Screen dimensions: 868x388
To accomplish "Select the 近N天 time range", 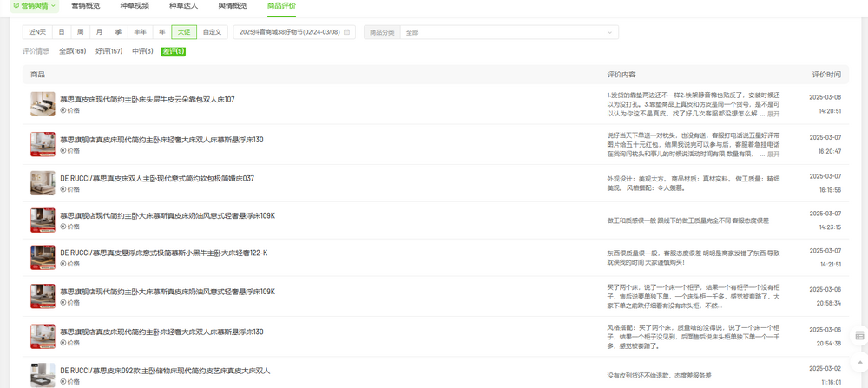I will click(37, 32).
